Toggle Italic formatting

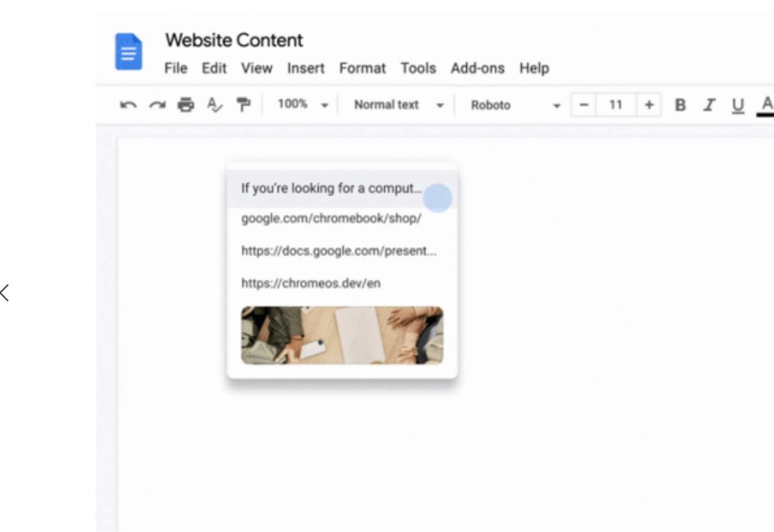(709, 105)
